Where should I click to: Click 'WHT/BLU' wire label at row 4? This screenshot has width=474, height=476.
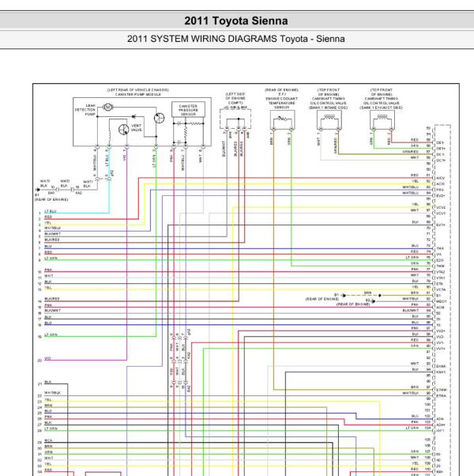tap(52, 228)
